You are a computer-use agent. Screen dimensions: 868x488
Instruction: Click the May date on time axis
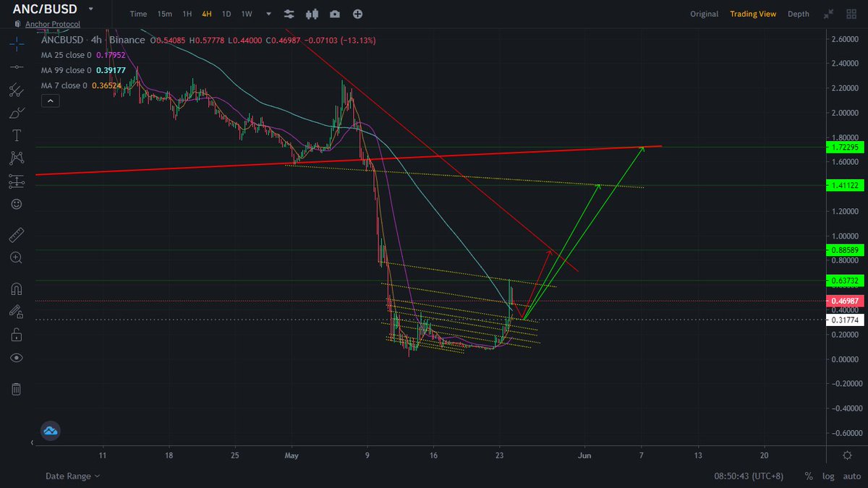tap(292, 455)
